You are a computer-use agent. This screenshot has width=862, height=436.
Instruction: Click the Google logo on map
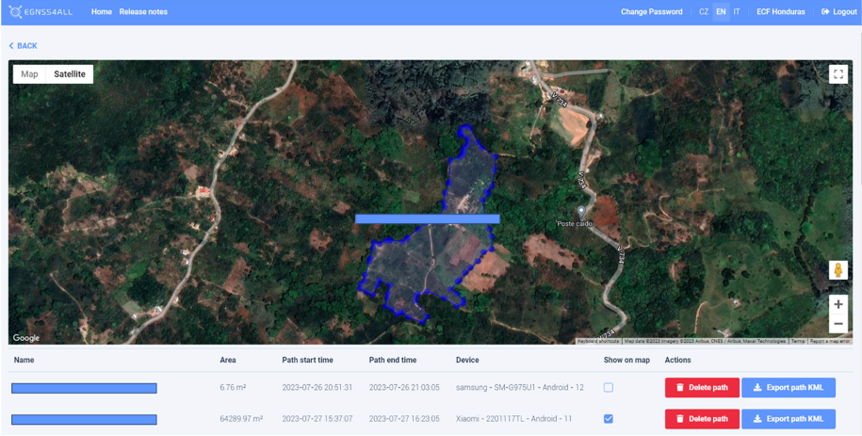point(26,338)
